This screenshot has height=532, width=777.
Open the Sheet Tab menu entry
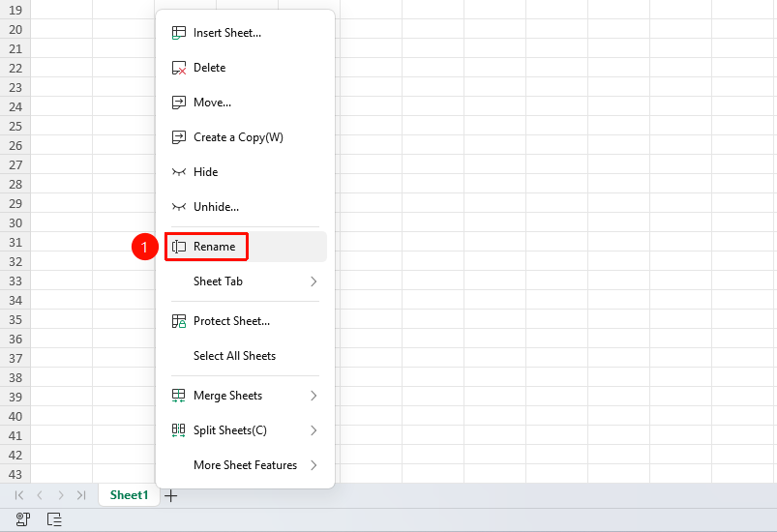(x=245, y=281)
